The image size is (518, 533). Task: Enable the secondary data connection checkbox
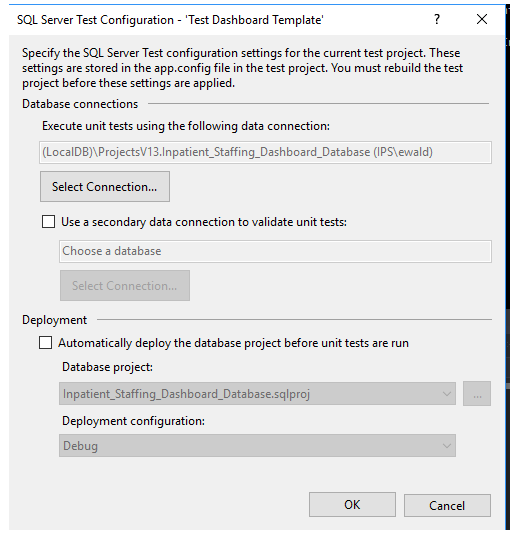(48, 222)
